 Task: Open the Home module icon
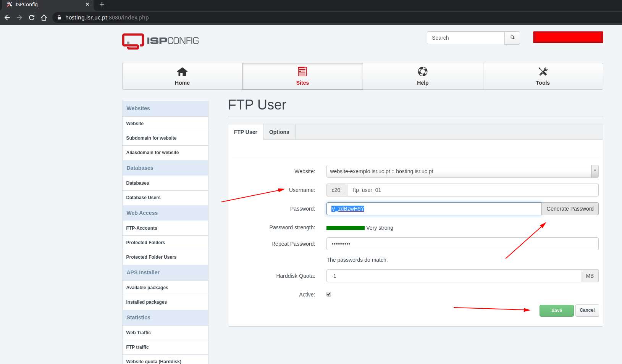click(x=182, y=72)
